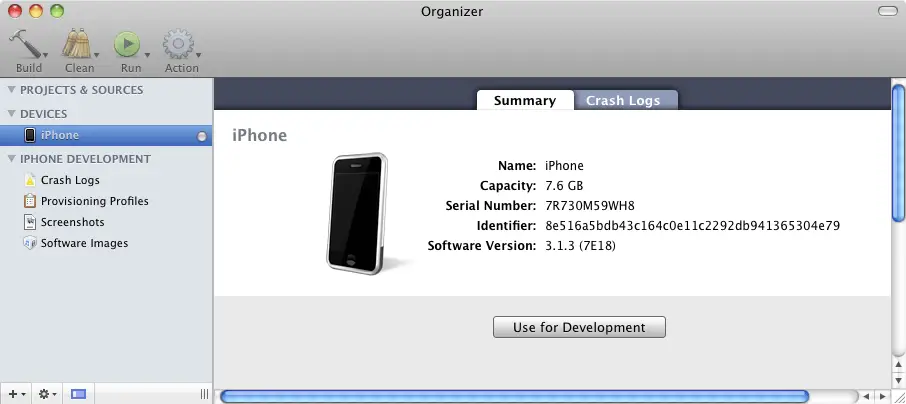Viewport: 906px width, 404px height.
Task: Open the Clean dropdown arrow
Action: pos(96,55)
